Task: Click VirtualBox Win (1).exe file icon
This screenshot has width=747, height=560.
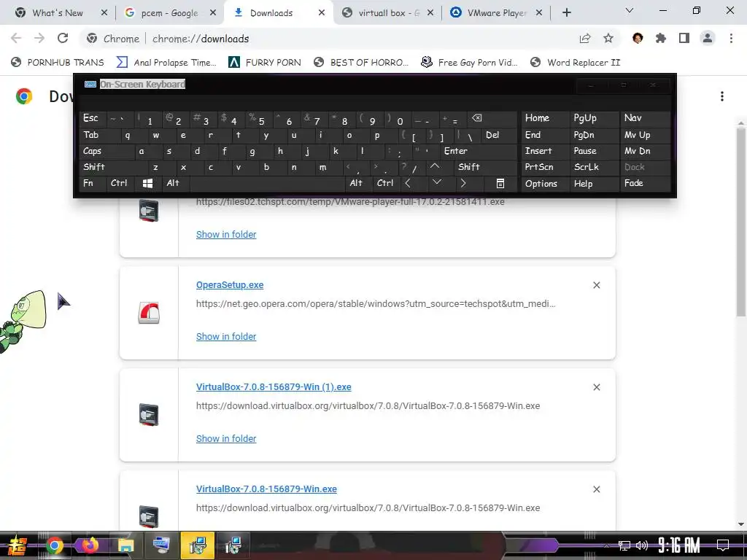Action: tap(149, 415)
